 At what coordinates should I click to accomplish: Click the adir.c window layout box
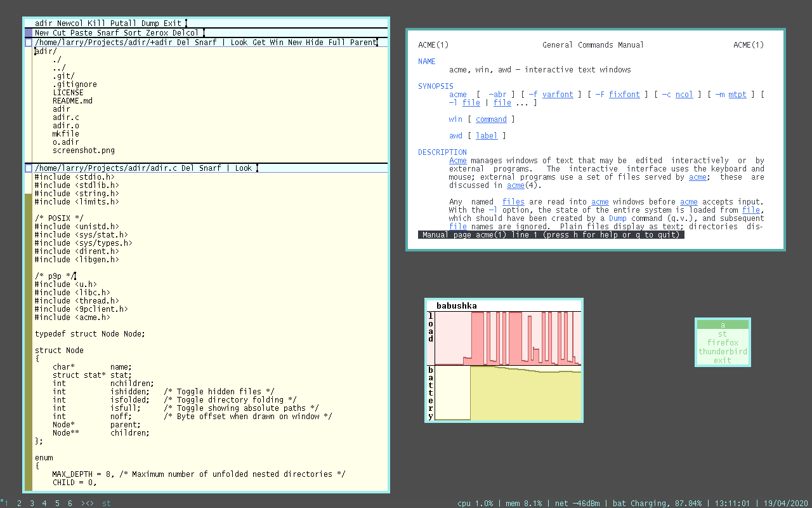tap(28, 168)
